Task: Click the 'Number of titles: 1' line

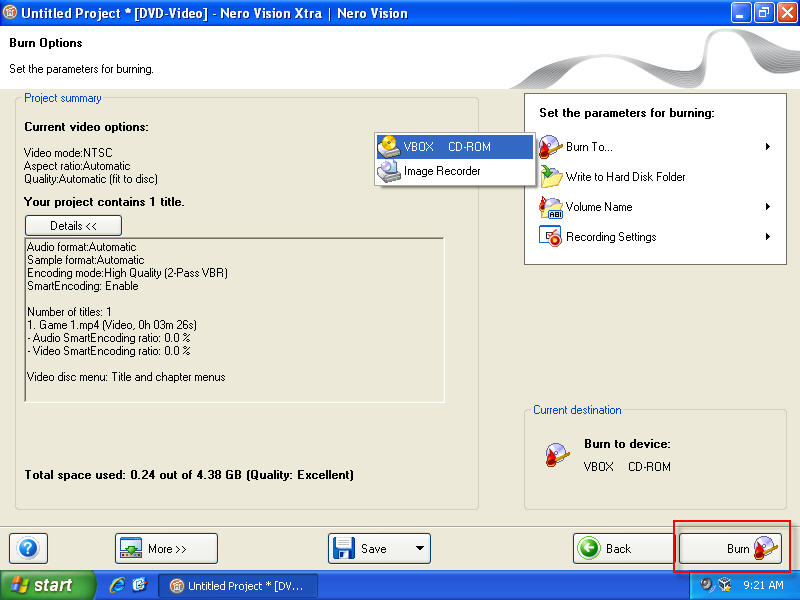Action: pyautogui.click(x=69, y=312)
